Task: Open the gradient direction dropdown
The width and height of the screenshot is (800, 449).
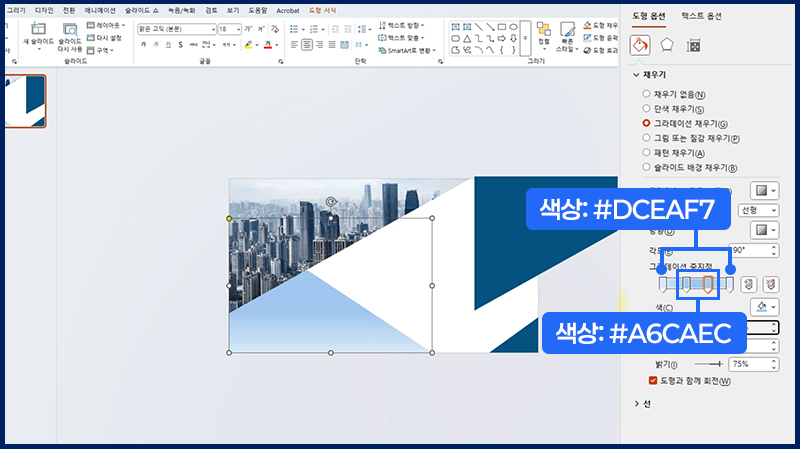Action: pos(764,230)
